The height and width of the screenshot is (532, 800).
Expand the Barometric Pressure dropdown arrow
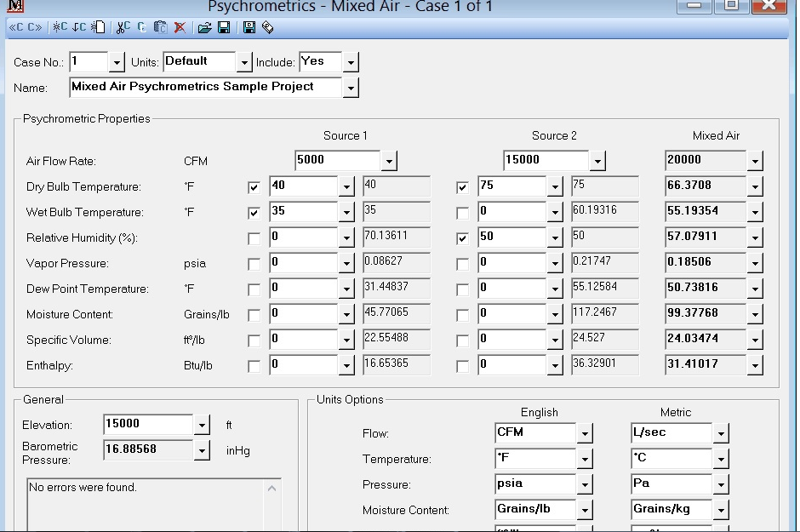tap(202, 450)
